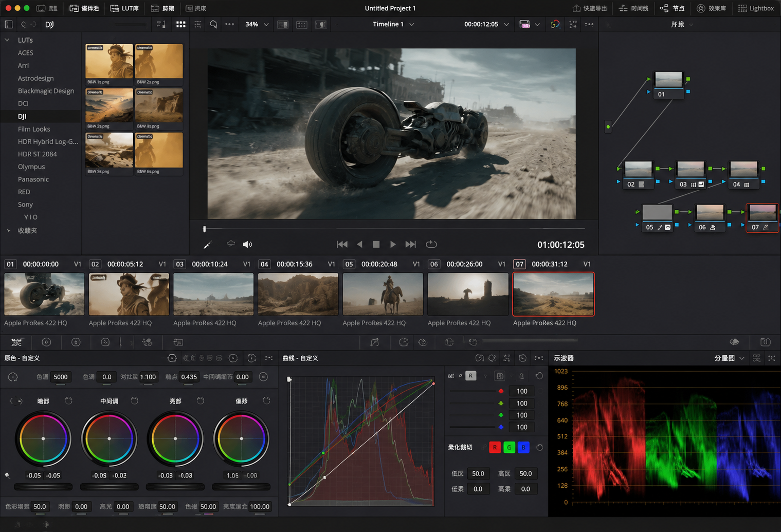
Task: Click the 暗部 master wheel slider
Action: point(43,486)
